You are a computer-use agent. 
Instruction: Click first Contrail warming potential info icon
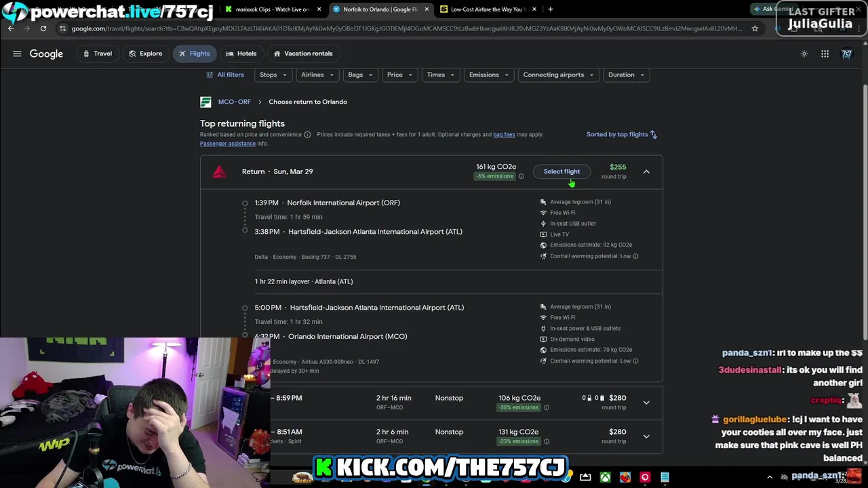[x=635, y=256]
